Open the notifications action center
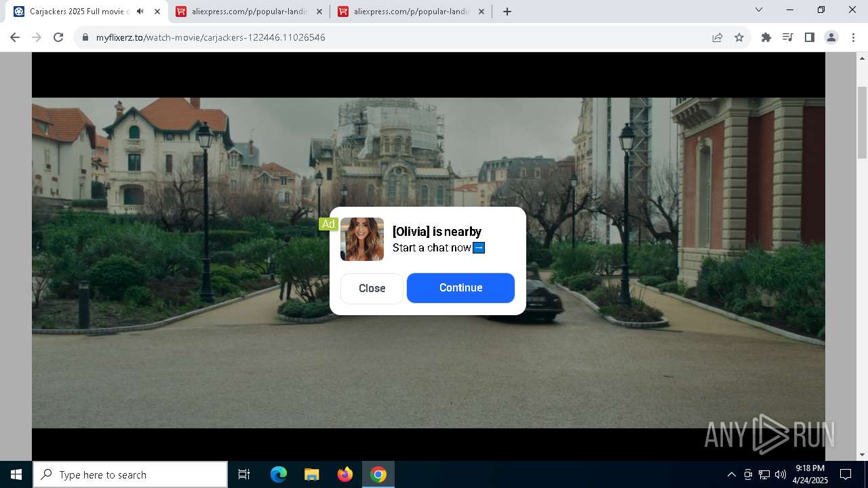The width and height of the screenshot is (868, 488). [x=846, y=474]
